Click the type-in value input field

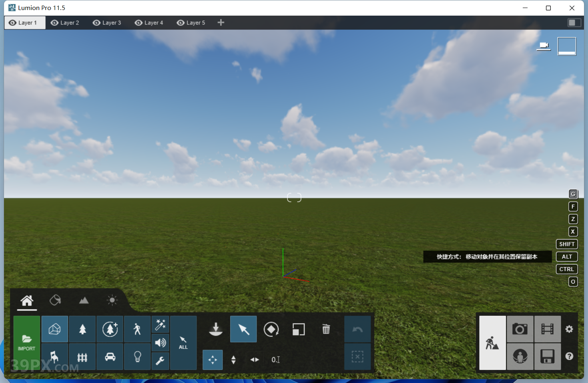click(276, 360)
